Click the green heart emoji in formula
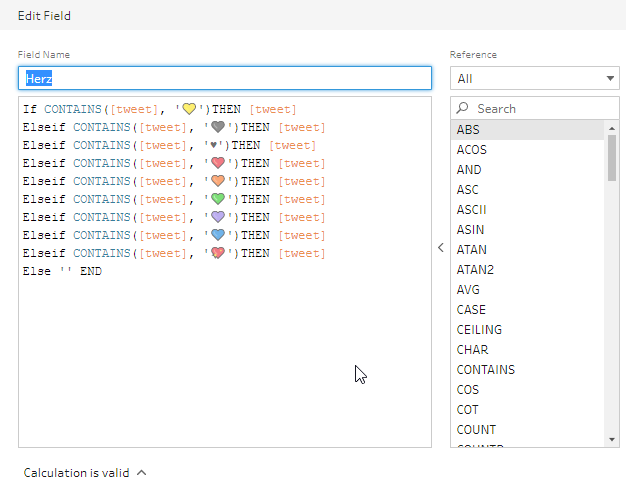 pyautogui.click(x=218, y=199)
